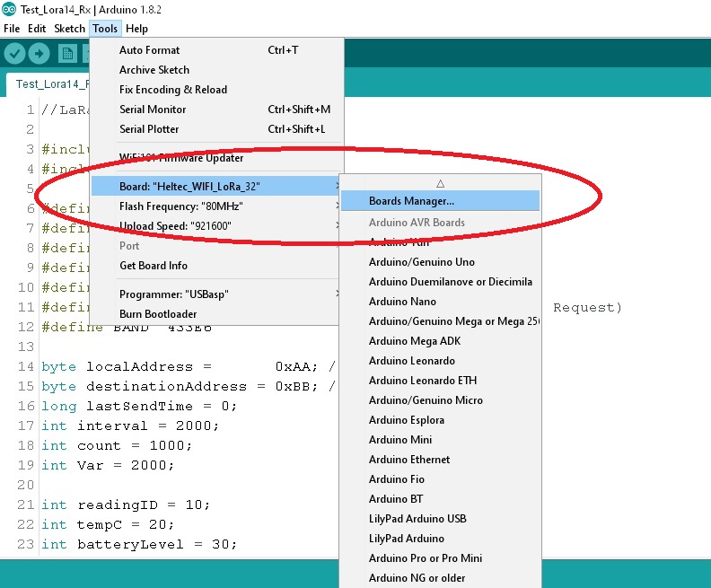
Task: Click the submenu scroll-up triangle
Action: click(440, 184)
